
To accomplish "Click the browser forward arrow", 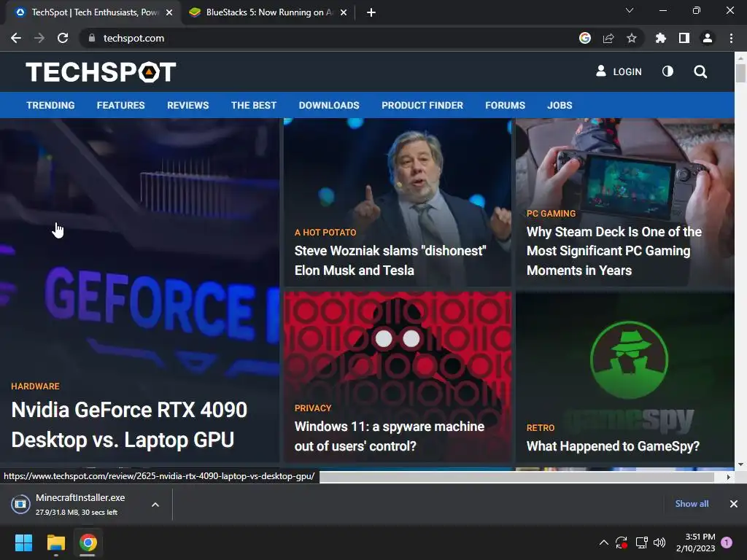I will coord(39,38).
